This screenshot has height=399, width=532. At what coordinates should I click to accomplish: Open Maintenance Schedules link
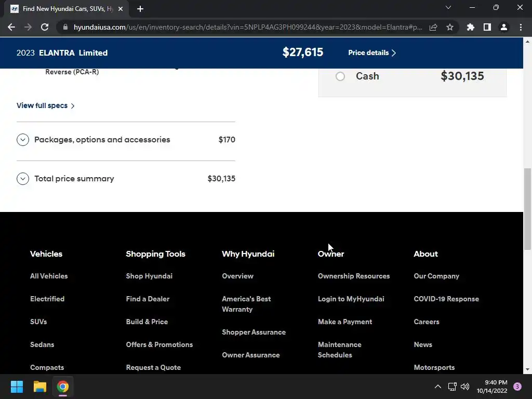[x=340, y=350]
